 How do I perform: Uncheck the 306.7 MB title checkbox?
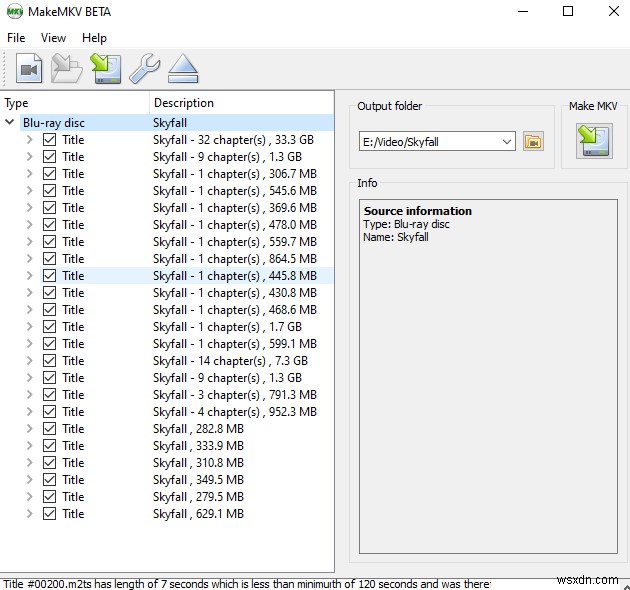coord(49,174)
